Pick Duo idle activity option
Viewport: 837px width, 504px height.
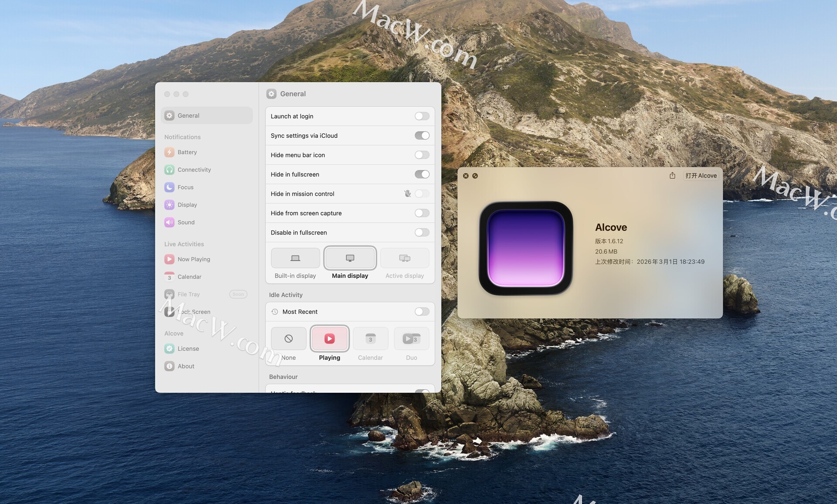coord(411,339)
